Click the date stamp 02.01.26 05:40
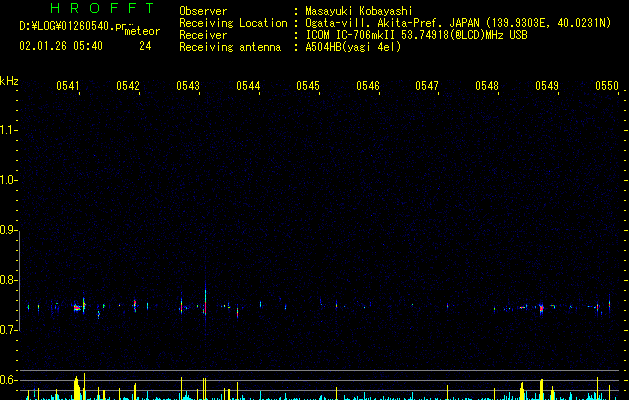The height and width of the screenshot is (400, 629). click(x=61, y=46)
